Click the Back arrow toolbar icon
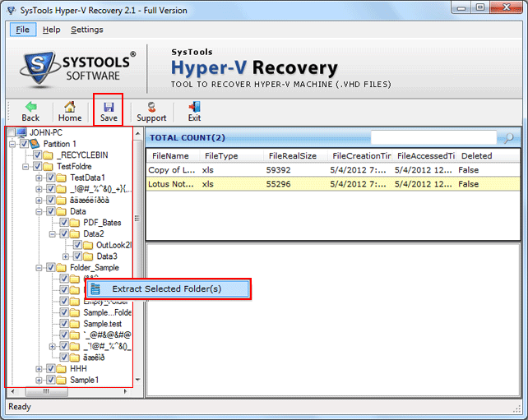The image size is (528, 420). [30, 107]
